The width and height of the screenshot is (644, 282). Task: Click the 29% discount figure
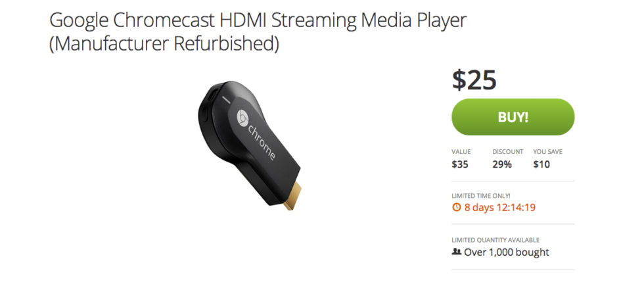pos(502,164)
